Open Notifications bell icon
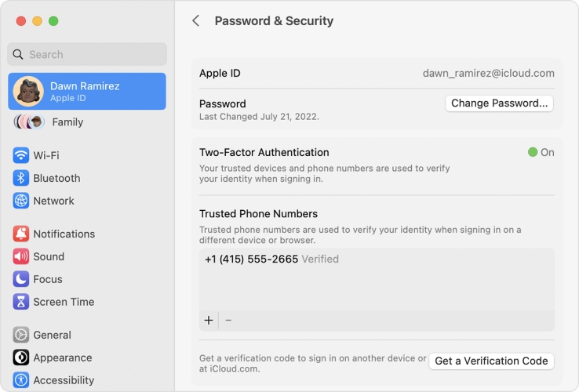Image resolution: width=579 pixels, height=392 pixels. 21,234
